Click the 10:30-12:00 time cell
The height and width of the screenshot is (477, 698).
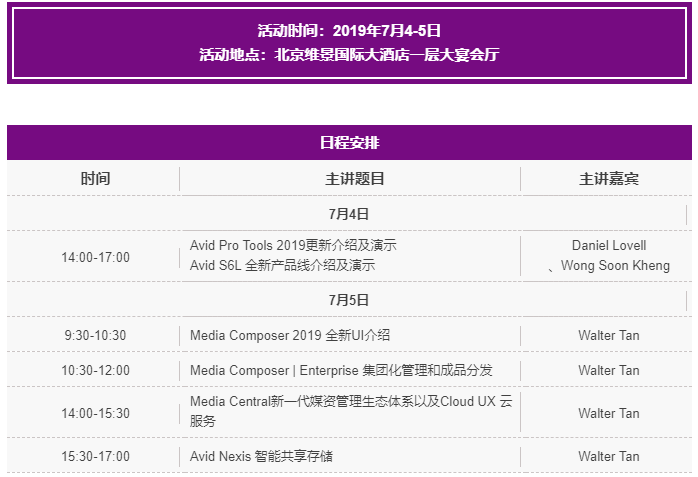coord(95,370)
